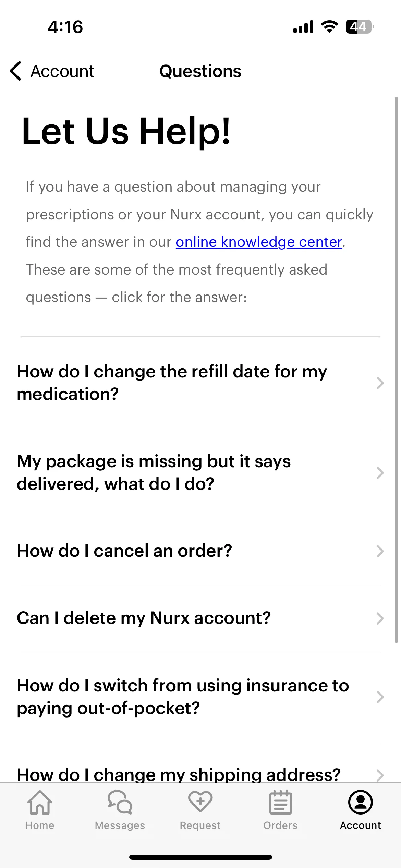This screenshot has width=401, height=868.
Task: Open the online knowledge center link
Action: tap(259, 242)
